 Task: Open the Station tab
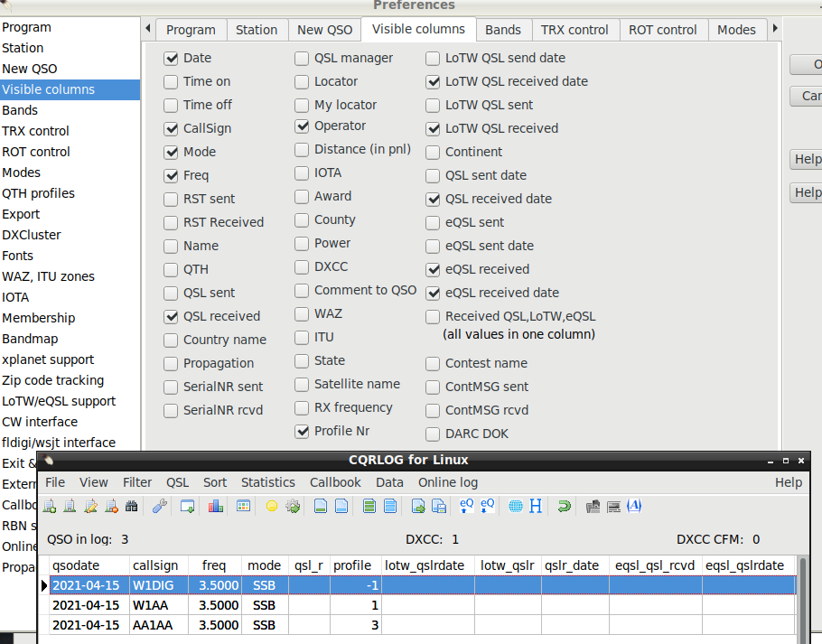click(257, 30)
